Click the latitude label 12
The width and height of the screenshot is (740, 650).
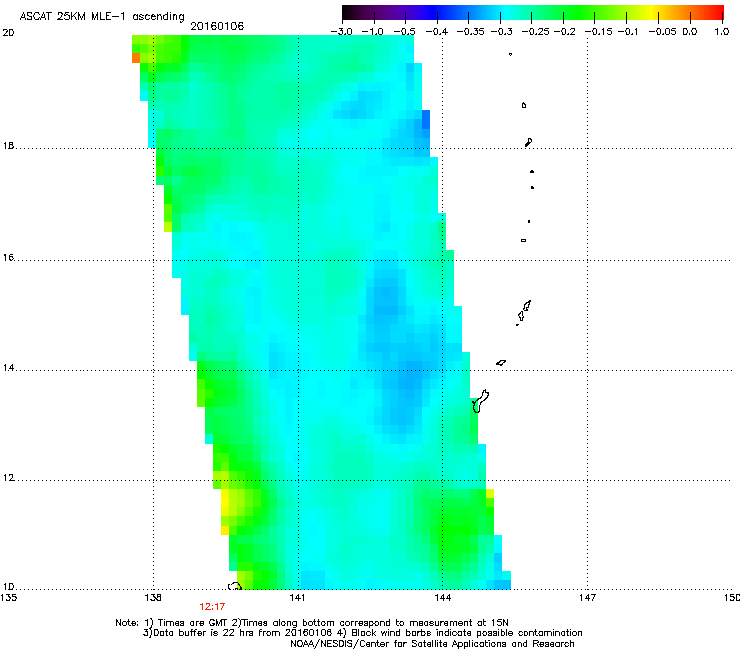pos(8,478)
